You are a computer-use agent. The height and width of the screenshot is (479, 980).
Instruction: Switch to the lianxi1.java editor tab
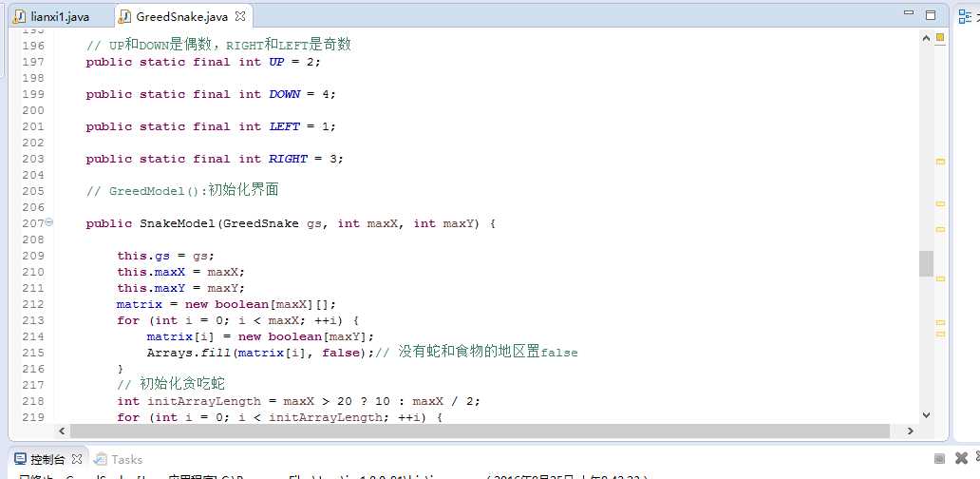tap(52, 17)
